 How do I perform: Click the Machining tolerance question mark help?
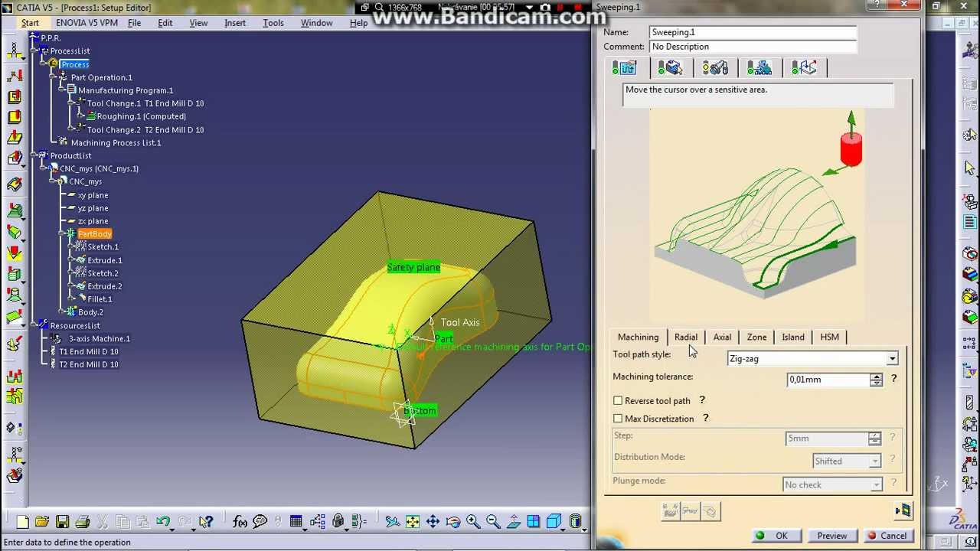(x=893, y=378)
